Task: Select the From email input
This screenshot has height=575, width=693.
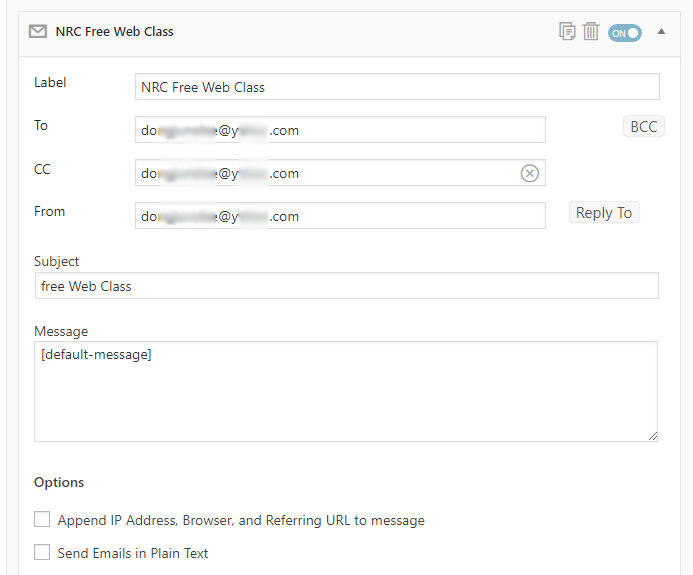Action: pyautogui.click(x=340, y=216)
